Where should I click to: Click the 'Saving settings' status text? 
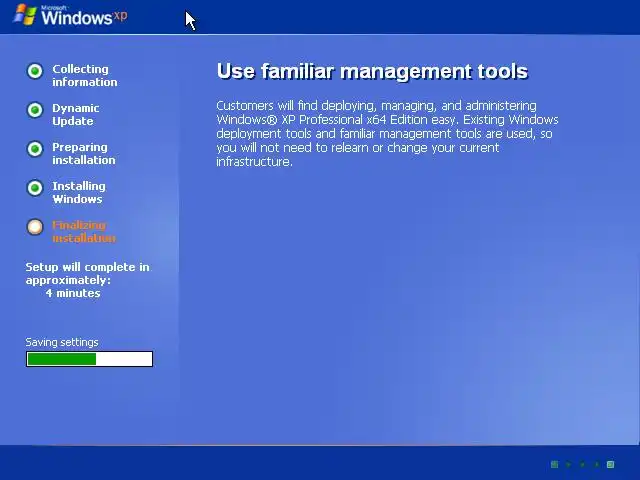point(62,342)
